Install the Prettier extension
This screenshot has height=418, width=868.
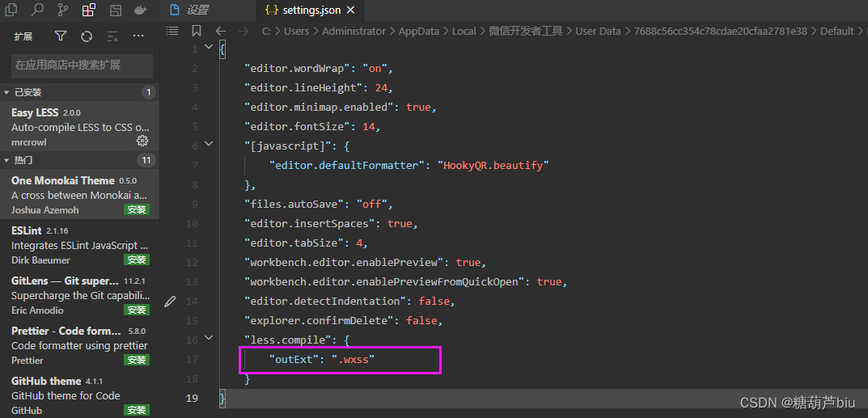click(137, 360)
